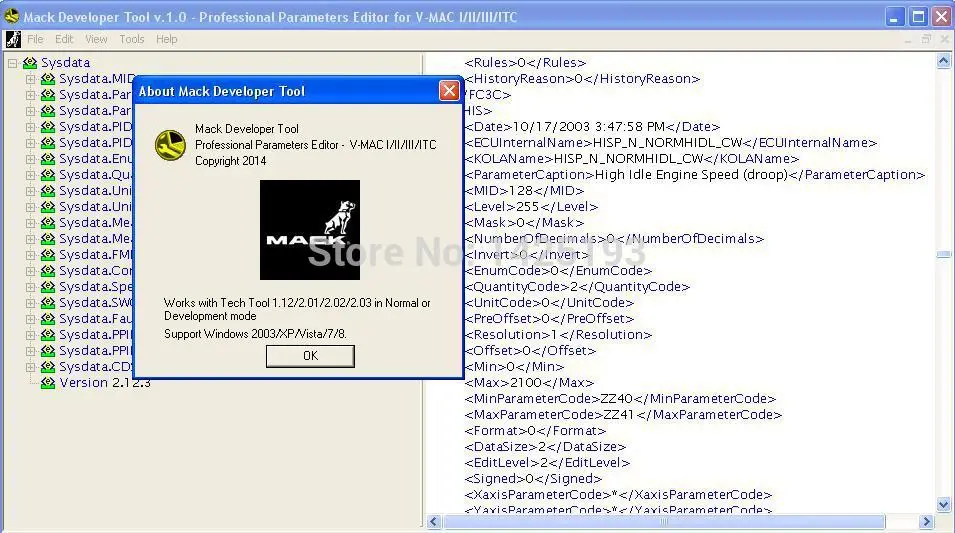Click the horizontal scrollbar thumb
955x533 pixels.
664,521
